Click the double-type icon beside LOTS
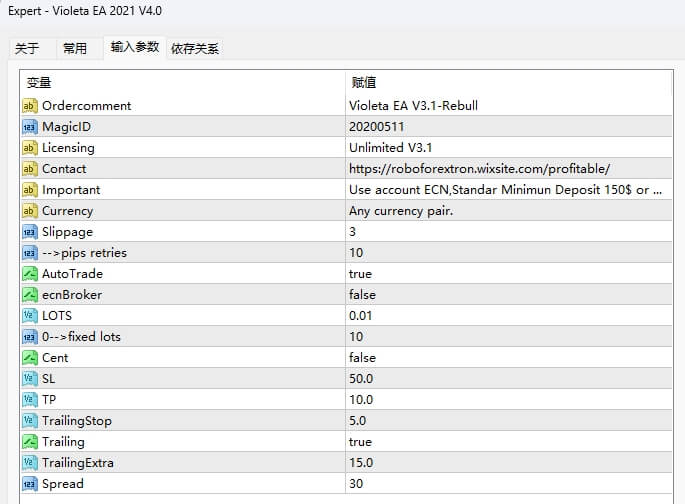Screen dimensions: 685x504 [x=29, y=316]
